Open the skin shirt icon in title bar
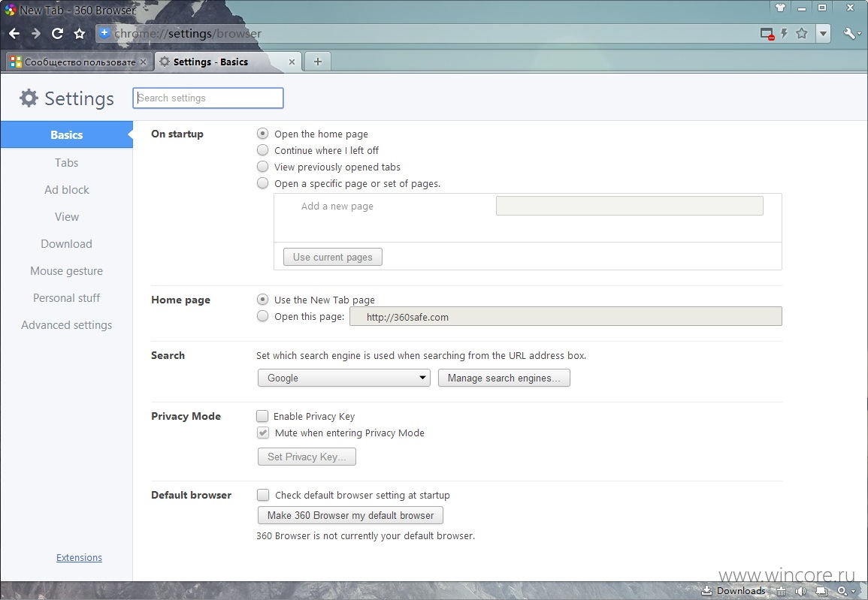 pyautogui.click(x=781, y=8)
